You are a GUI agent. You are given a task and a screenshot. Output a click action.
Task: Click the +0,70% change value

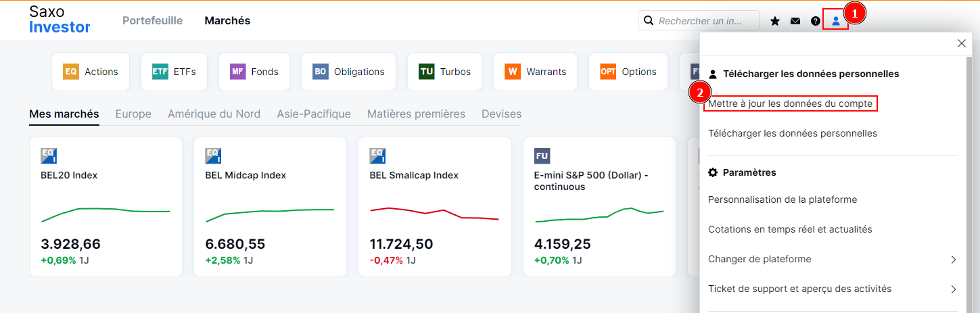tap(552, 260)
